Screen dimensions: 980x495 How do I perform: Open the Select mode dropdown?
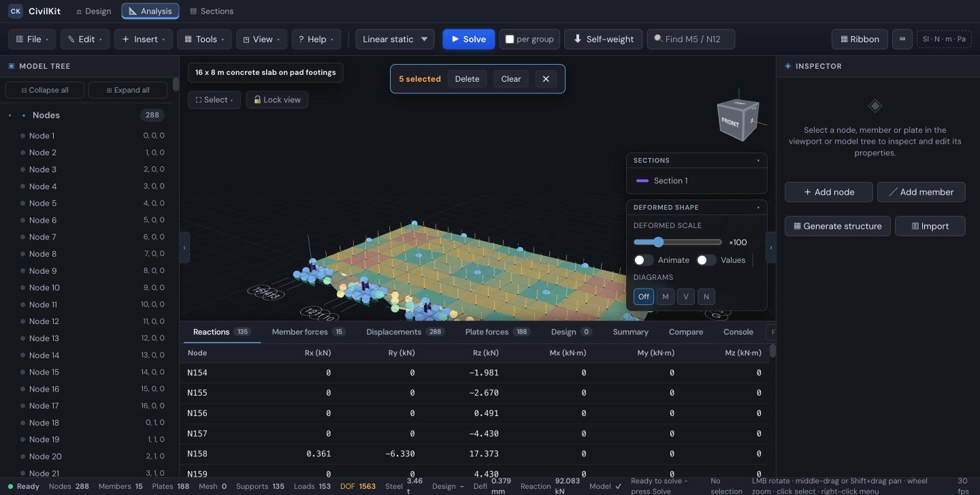[214, 99]
